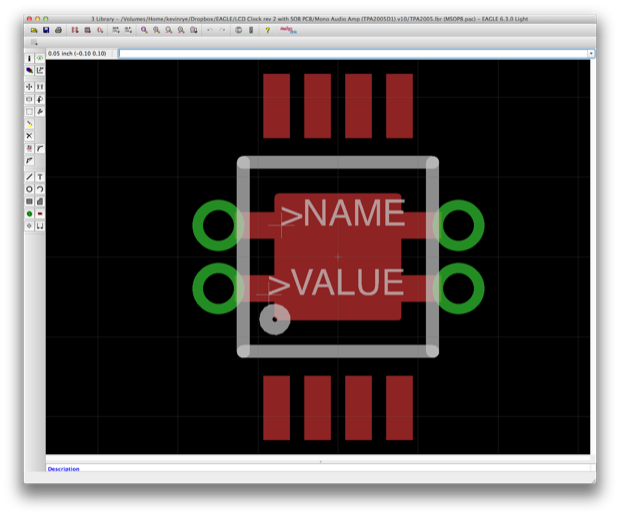Screen dimensions: 620x516
Task: Select the Info tool
Action: pos(29,59)
